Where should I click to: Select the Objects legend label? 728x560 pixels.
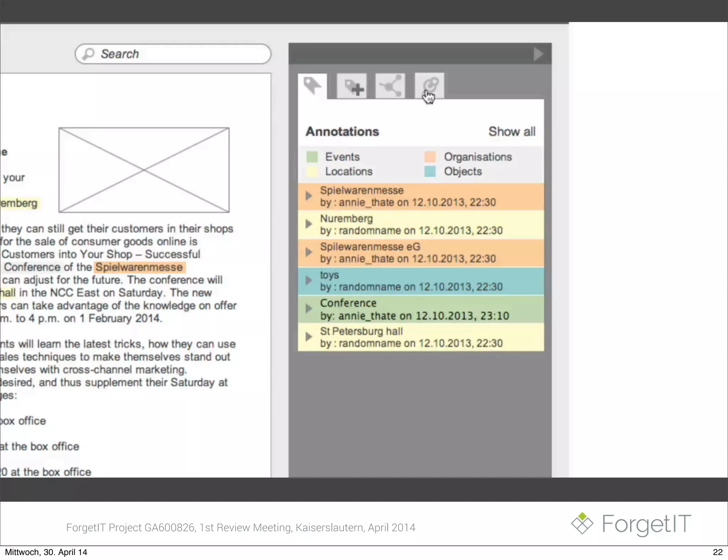point(463,171)
